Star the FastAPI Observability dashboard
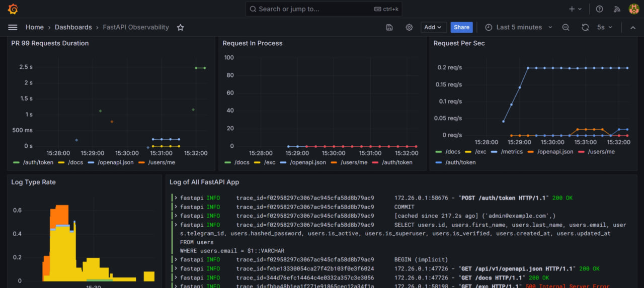This screenshot has width=644, height=288. point(181,27)
